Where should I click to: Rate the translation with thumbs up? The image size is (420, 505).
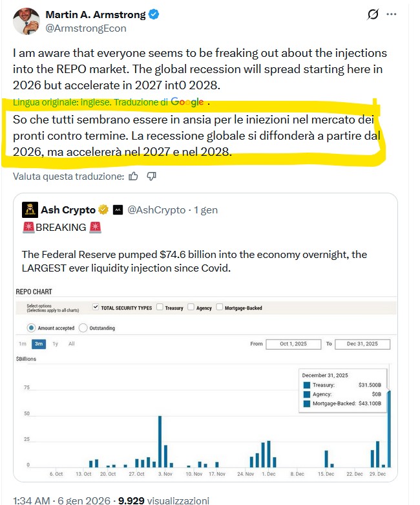133,176
